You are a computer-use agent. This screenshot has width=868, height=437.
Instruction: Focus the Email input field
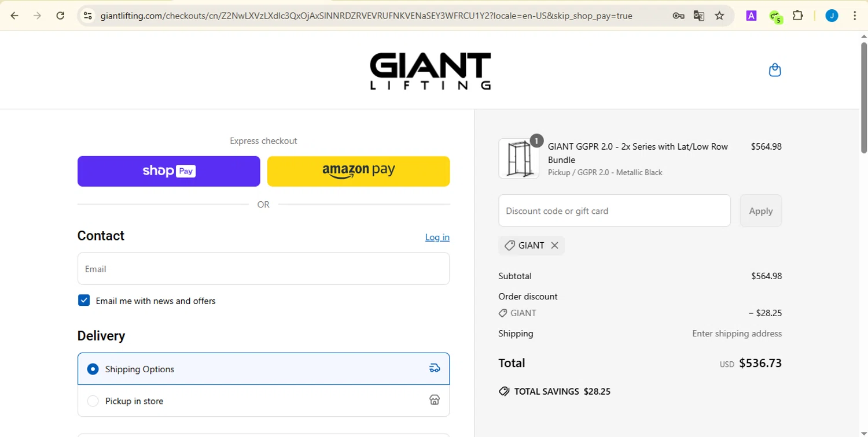(x=263, y=268)
